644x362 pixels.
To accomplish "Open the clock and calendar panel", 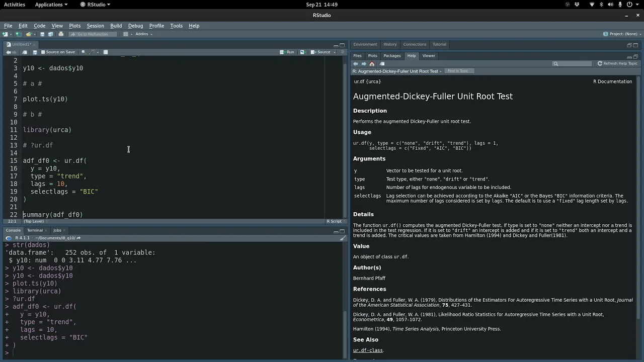I will 321,5.
